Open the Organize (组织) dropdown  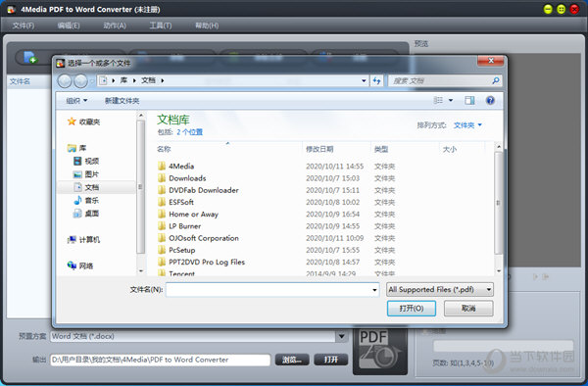pos(76,101)
